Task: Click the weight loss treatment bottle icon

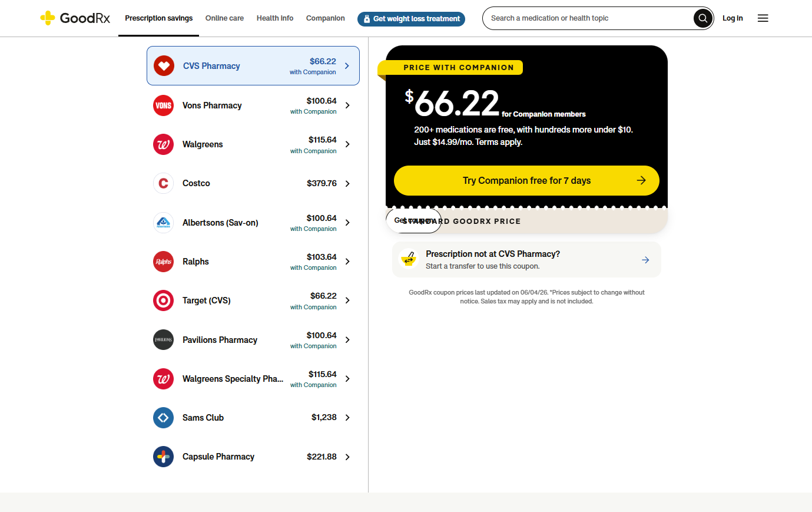Action: 367,19
